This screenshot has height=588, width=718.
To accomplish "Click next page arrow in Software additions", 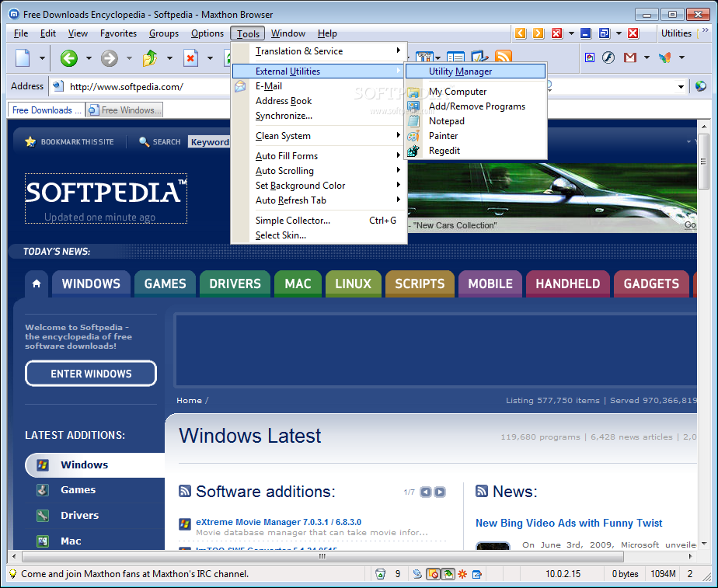I will coord(440,492).
